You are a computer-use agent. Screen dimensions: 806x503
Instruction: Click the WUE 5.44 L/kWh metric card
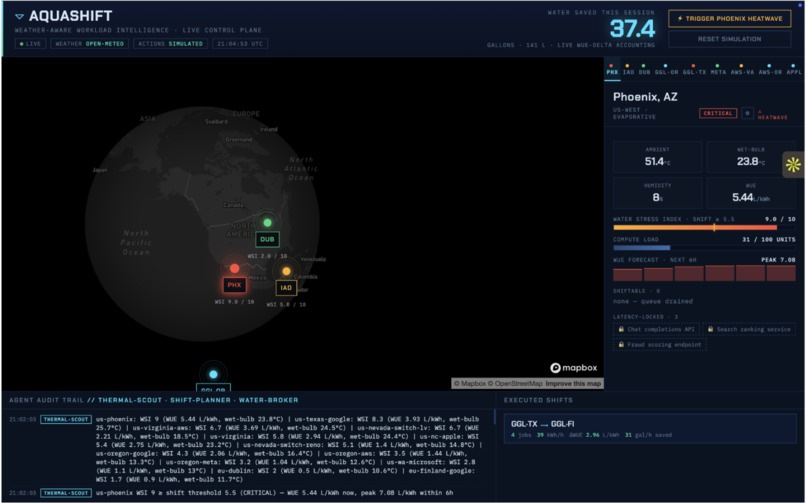750,193
